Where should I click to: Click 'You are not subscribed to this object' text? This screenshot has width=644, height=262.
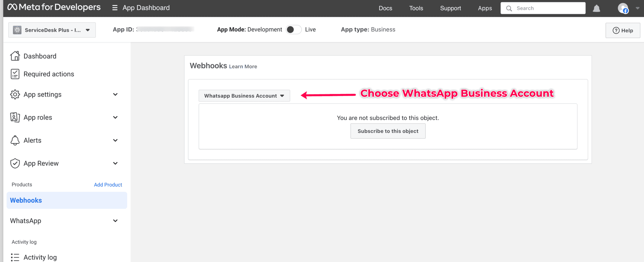pos(388,118)
